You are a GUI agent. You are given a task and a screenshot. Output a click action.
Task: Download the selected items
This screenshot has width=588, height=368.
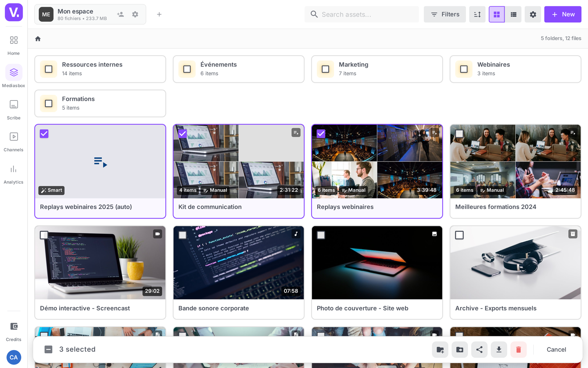[x=499, y=350]
